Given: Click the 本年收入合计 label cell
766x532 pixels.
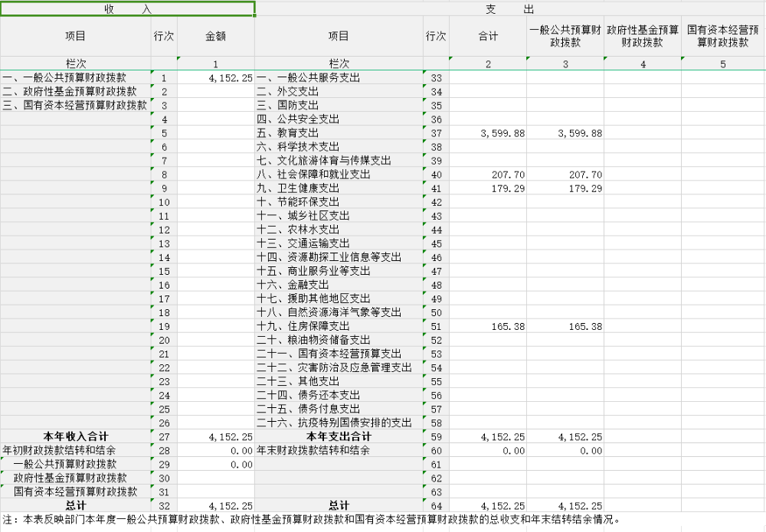Looking at the screenshot, I should click(x=75, y=436).
